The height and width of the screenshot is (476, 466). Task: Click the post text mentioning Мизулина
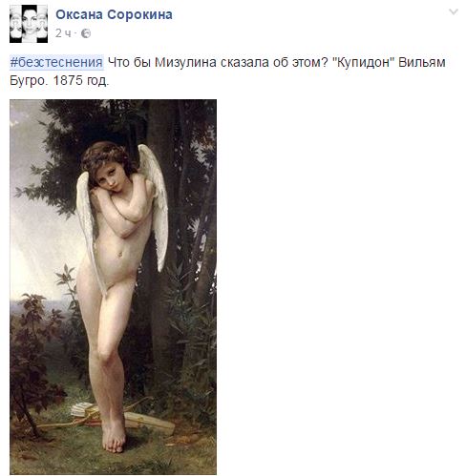218,62
